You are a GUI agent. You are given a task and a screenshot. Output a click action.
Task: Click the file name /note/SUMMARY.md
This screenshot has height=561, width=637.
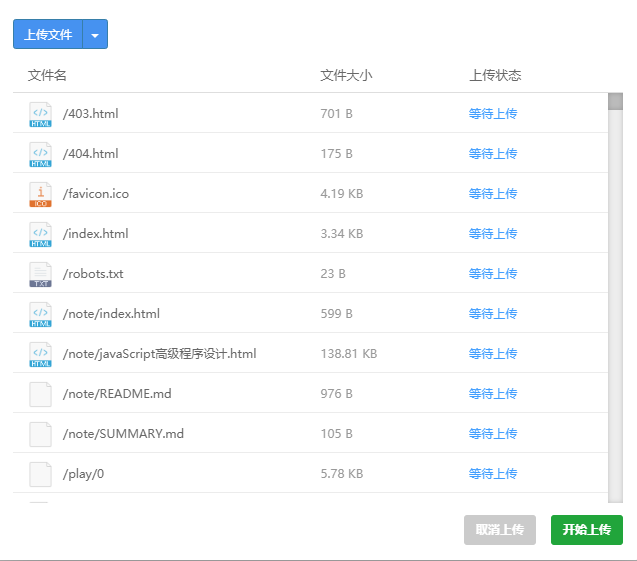pyautogui.click(x=123, y=433)
